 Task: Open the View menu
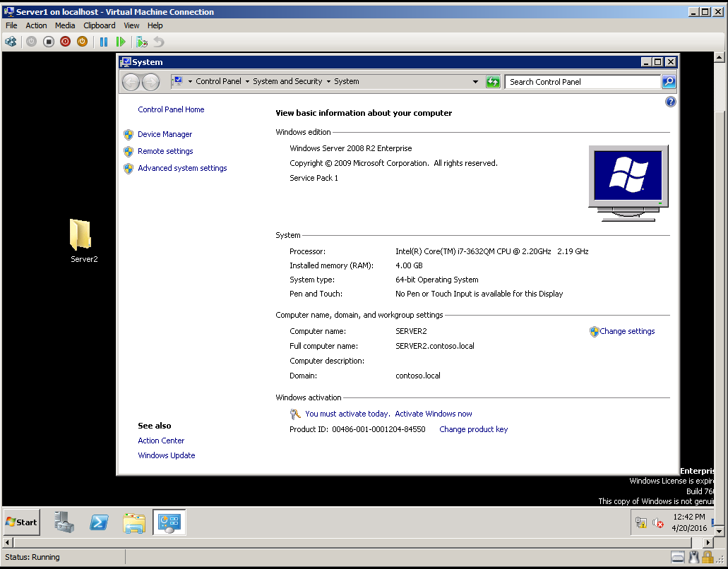pyautogui.click(x=131, y=25)
